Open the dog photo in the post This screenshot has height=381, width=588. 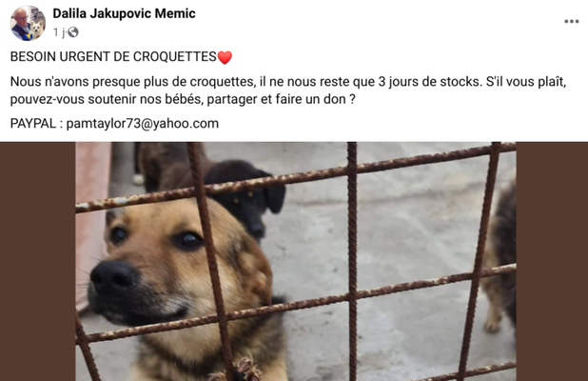(296, 261)
